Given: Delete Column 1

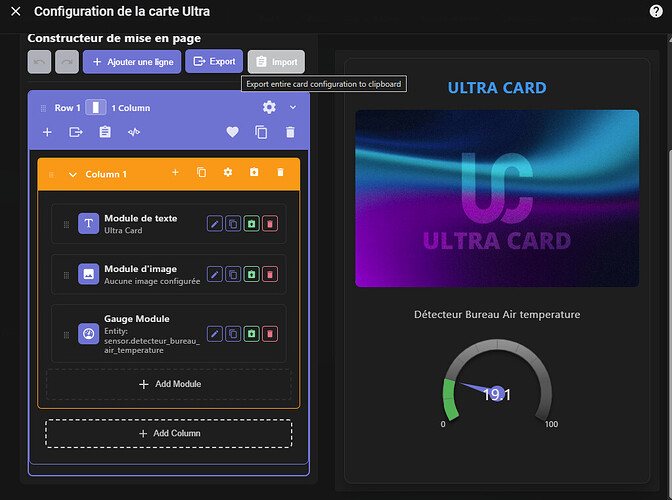Looking at the screenshot, I should pyautogui.click(x=280, y=172).
